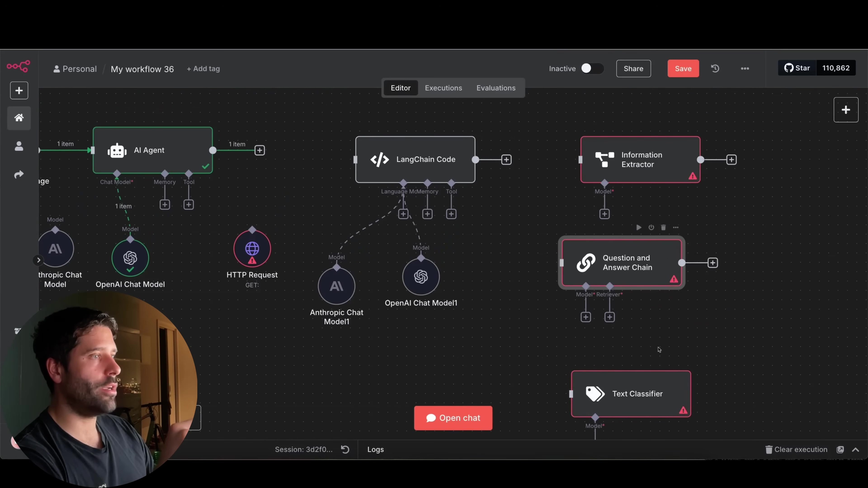
Task: Open the Logs panel header
Action: (x=375, y=449)
